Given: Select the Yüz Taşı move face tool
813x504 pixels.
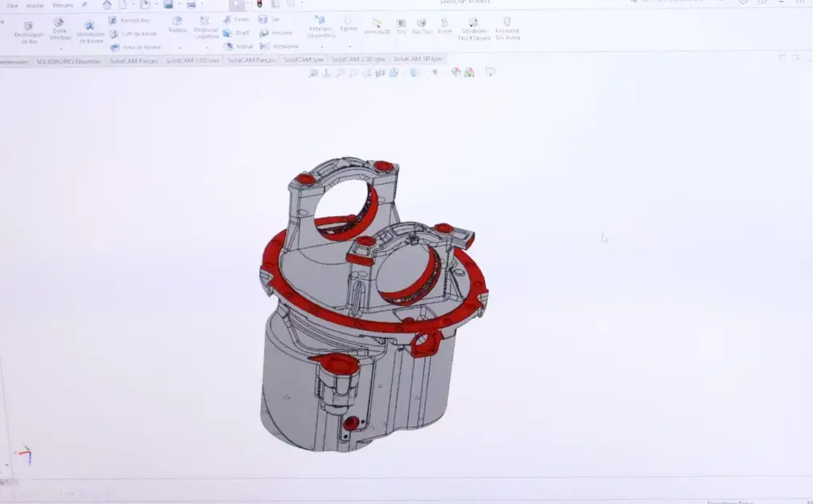Looking at the screenshot, I should pyautogui.click(x=422, y=26).
